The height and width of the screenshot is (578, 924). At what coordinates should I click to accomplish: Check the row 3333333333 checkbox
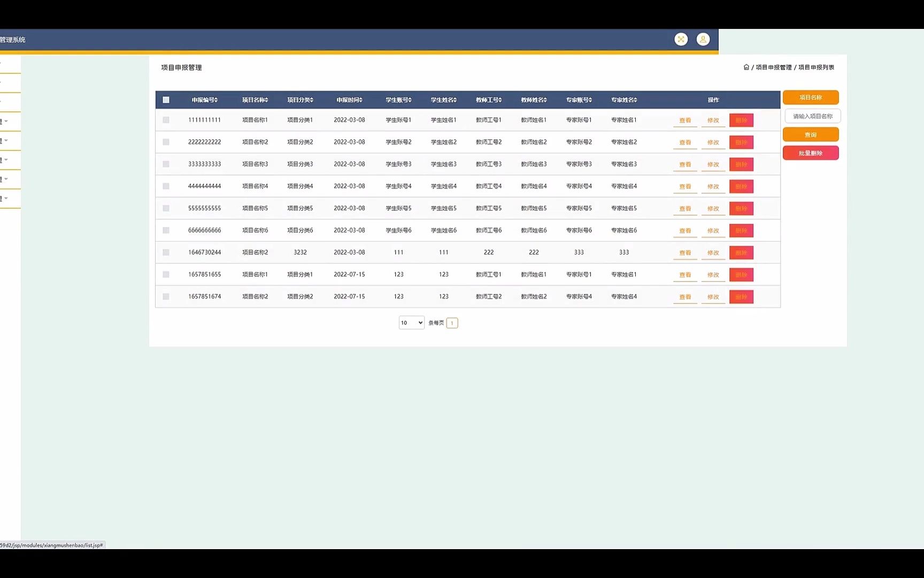pos(166,164)
